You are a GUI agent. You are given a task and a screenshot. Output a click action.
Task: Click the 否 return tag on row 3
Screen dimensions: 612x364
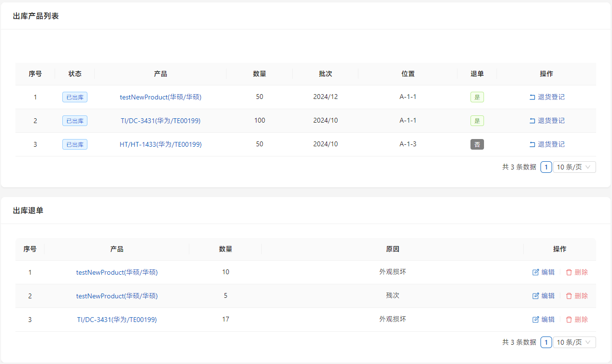477,144
